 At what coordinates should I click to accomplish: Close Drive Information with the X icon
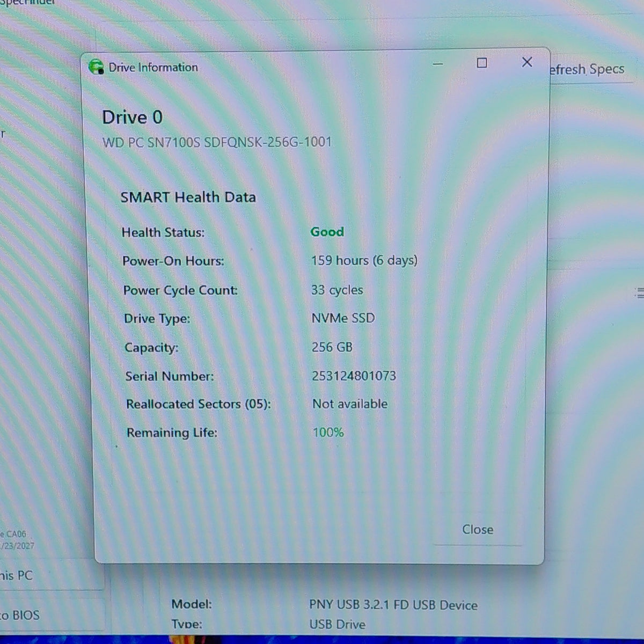(527, 62)
